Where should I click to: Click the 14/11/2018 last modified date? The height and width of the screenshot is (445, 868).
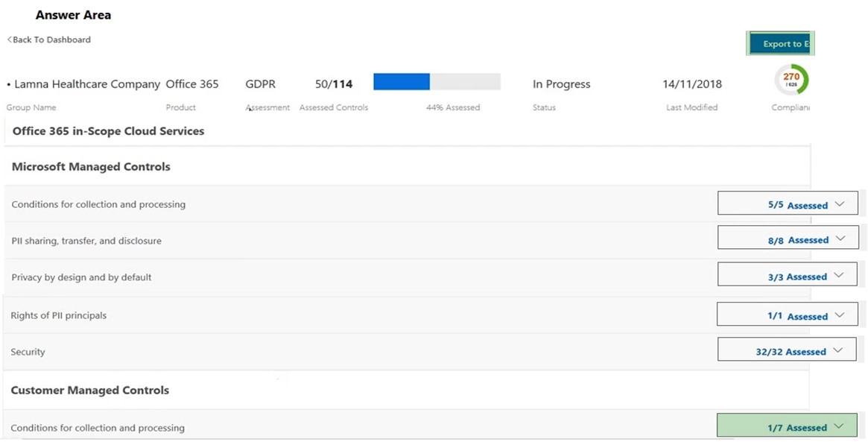692,84
